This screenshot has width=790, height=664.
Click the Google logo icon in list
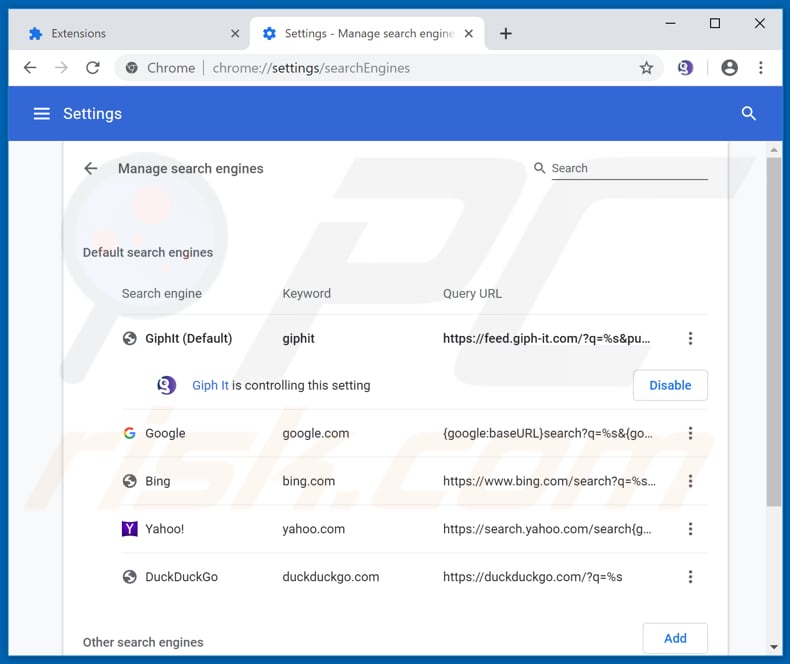pos(129,433)
